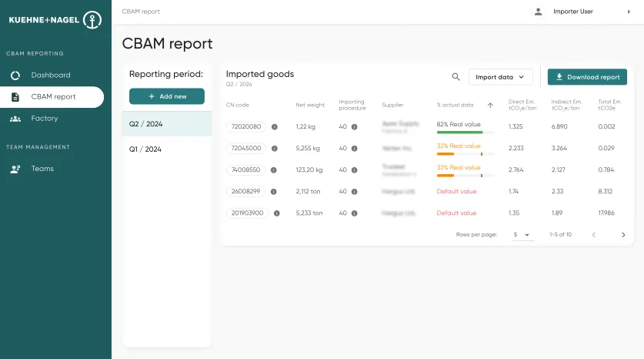
Task: Click info icon beside CN code 72020080
Action: pyautogui.click(x=275, y=126)
